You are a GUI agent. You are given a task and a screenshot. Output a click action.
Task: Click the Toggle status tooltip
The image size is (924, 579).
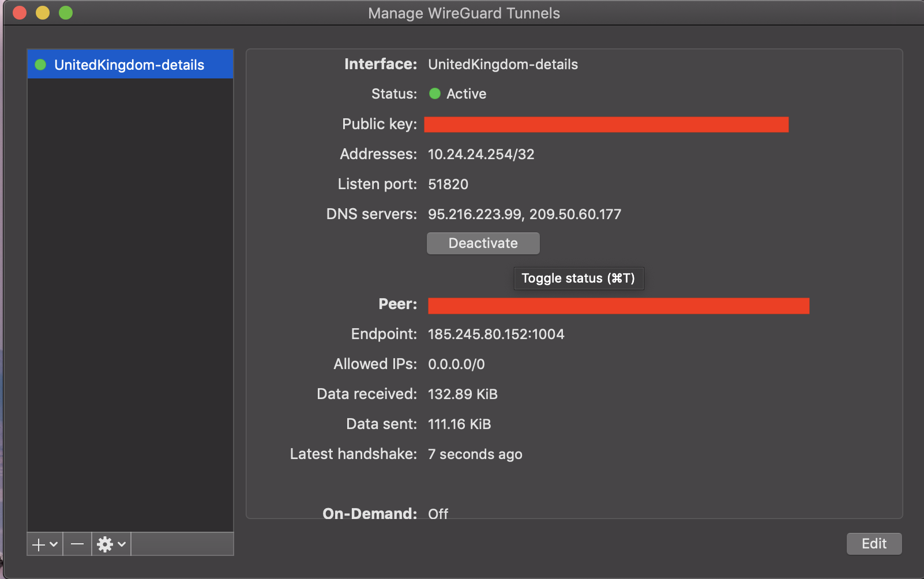[x=579, y=279]
